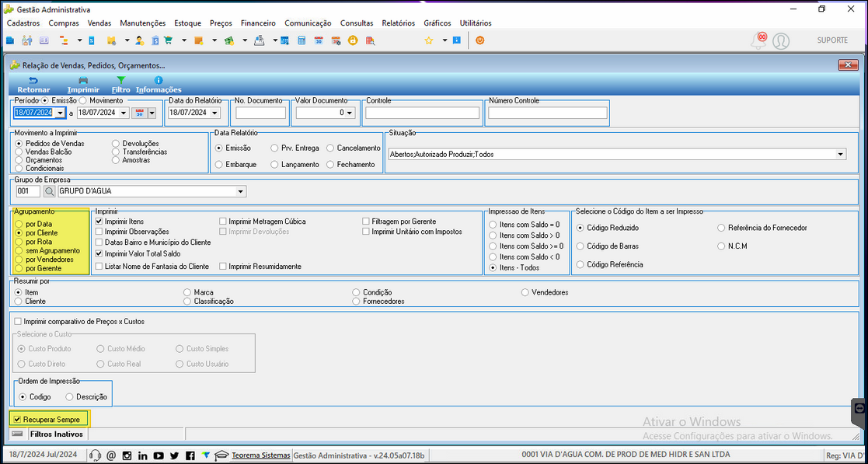Click the Filtros Inativos tab

pos(57,434)
